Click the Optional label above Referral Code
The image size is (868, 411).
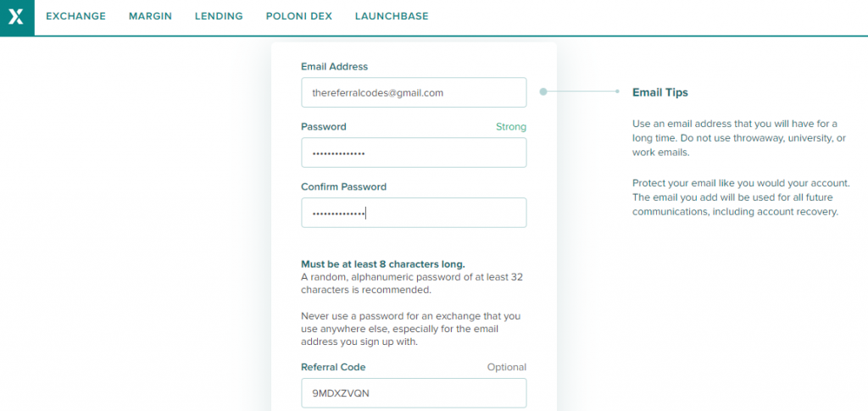(x=507, y=367)
